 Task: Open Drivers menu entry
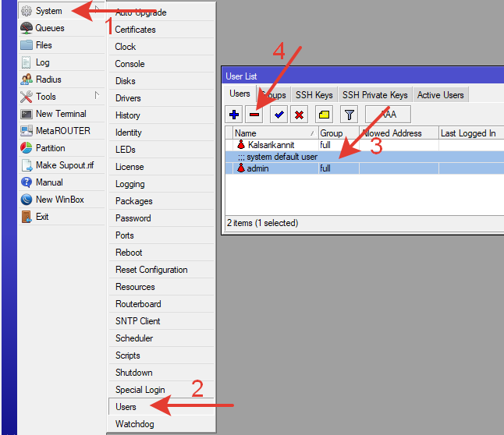pyautogui.click(x=161, y=98)
